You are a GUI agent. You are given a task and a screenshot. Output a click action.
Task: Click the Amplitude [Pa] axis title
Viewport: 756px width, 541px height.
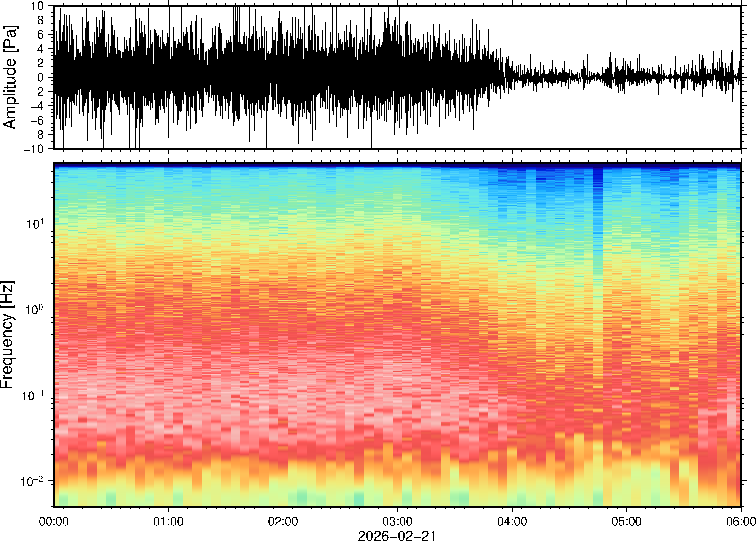(x=10, y=77)
